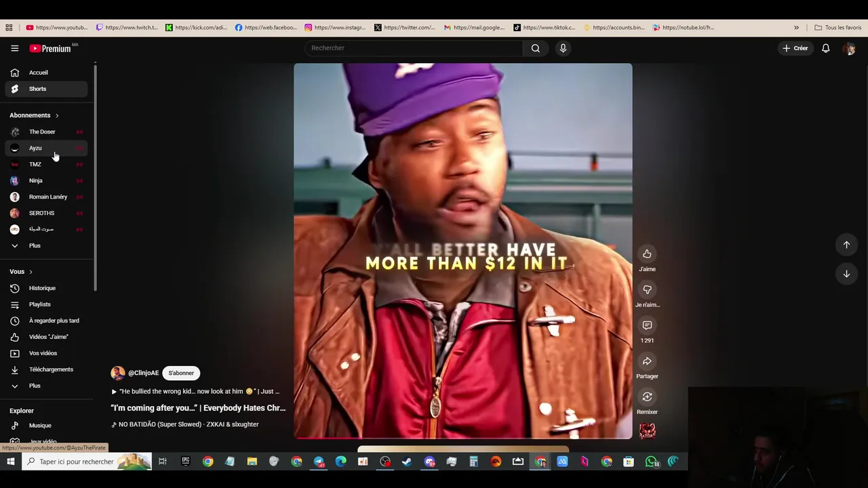Remix this short with Remixer icon
This screenshot has height=488, width=868.
pos(647,396)
